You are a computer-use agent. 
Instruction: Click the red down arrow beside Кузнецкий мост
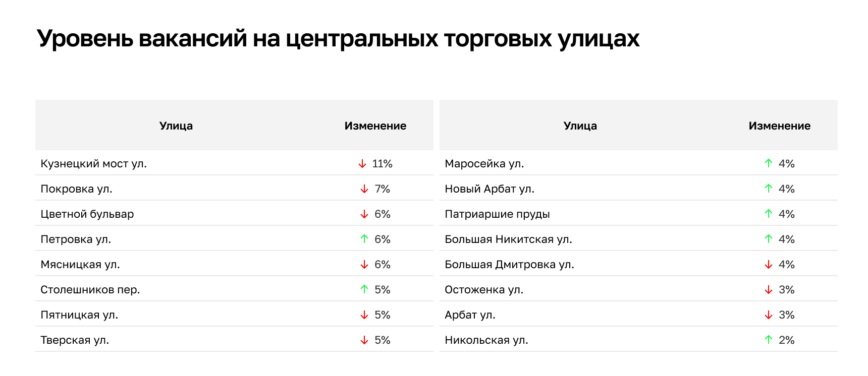[362, 164]
